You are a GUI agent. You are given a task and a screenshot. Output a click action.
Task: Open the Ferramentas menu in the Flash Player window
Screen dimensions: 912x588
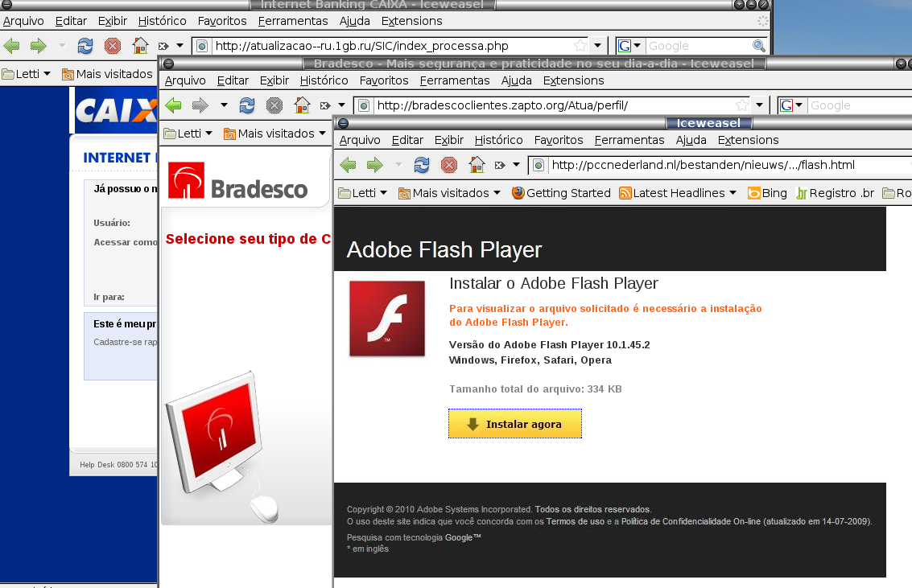(x=629, y=140)
